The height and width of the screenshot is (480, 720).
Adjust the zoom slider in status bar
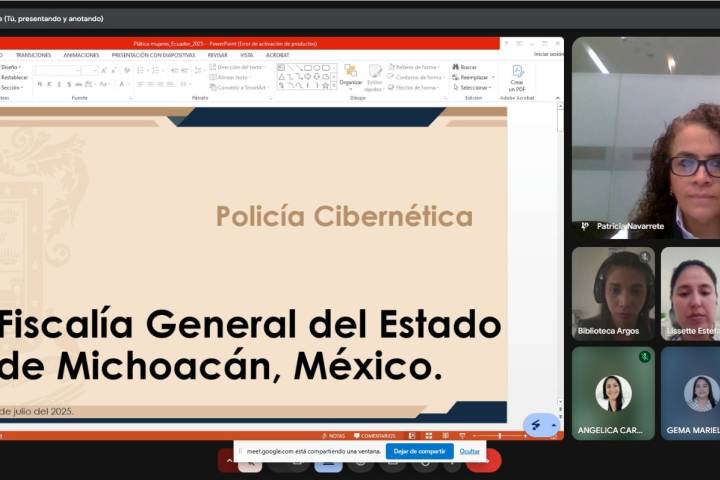(x=500, y=436)
